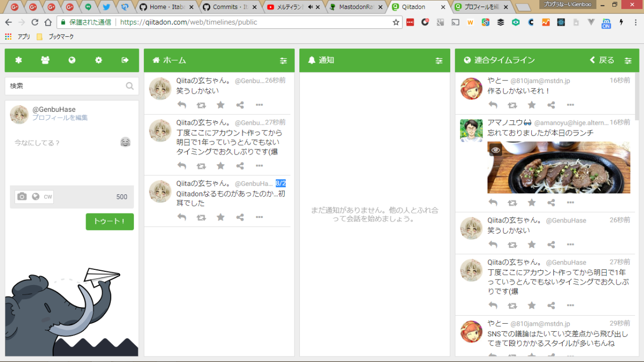The height and width of the screenshot is (362, 644).
Task: Click the トゥート! button
Action: click(110, 222)
